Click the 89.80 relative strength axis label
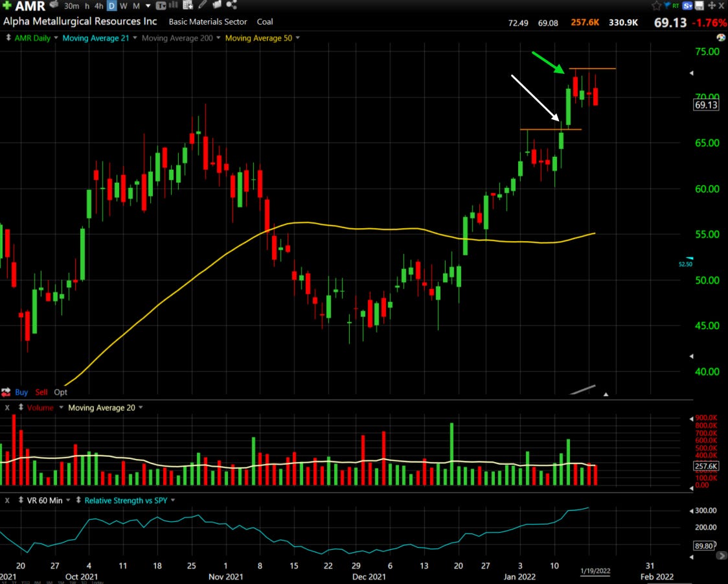 [704, 546]
